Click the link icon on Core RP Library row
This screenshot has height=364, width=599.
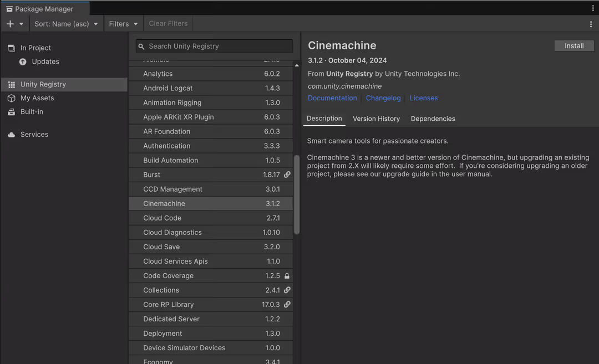287,305
